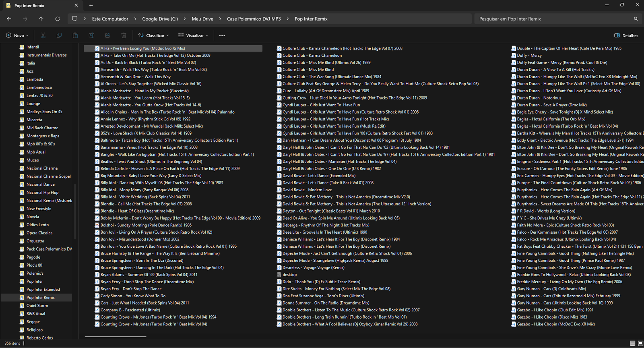
Task: Select the Pop Inter Remix tab
Action: (40, 6)
